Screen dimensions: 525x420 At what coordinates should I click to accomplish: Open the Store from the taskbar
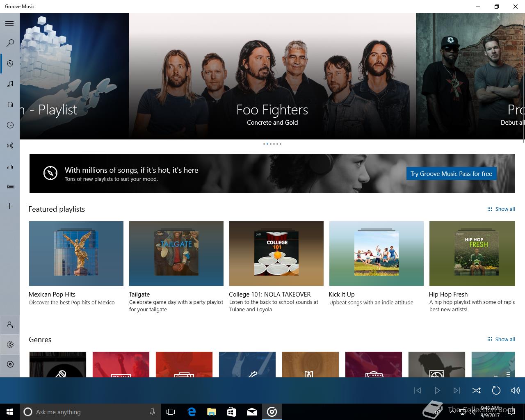click(x=232, y=412)
